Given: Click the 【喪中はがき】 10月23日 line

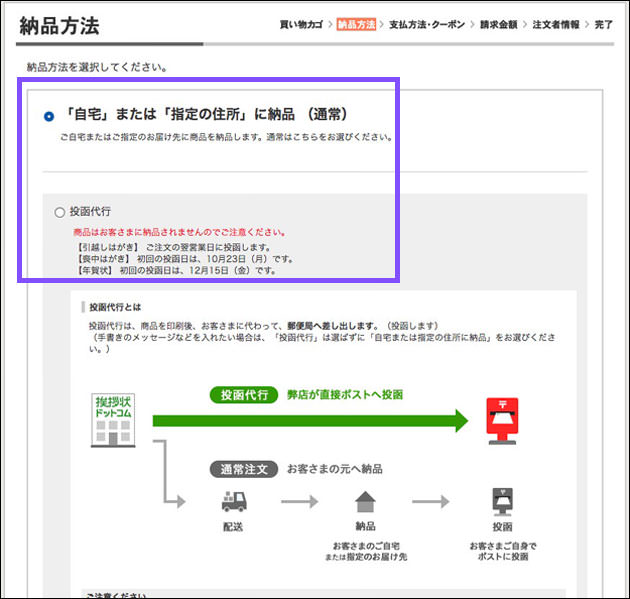Looking at the screenshot, I should (185, 259).
